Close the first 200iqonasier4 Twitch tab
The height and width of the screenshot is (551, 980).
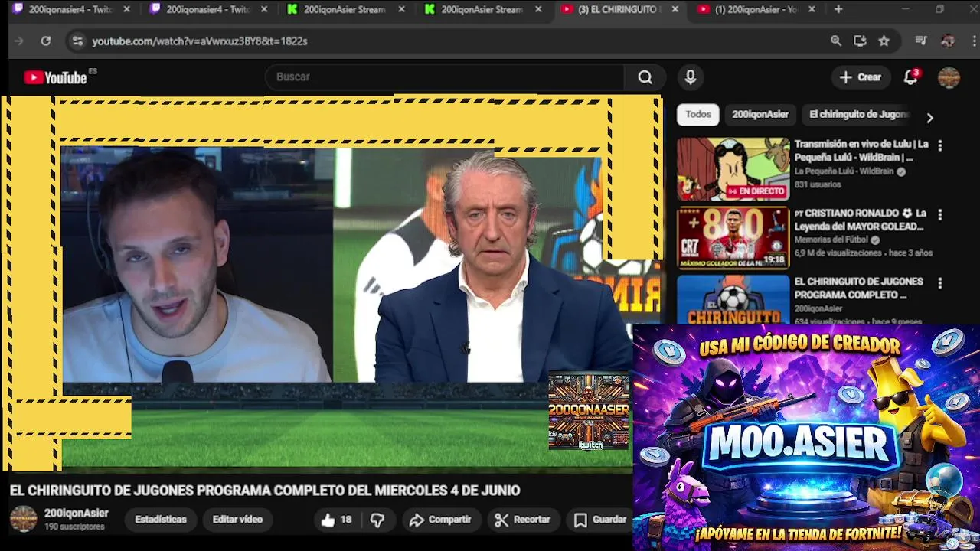pyautogui.click(x=126, y=9)
